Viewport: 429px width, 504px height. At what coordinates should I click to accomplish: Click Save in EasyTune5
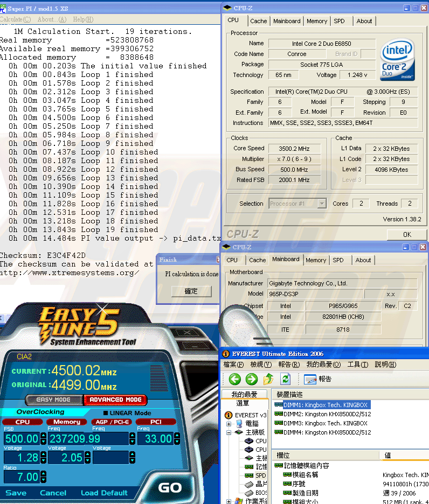pyautogui.click(x=16, y=493)
